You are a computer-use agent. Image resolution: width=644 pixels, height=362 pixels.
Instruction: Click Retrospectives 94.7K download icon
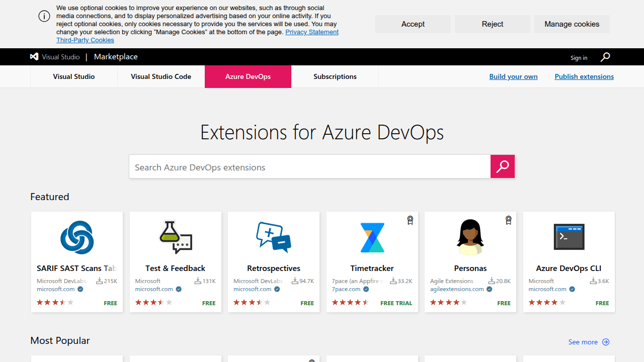coord(295,281)
